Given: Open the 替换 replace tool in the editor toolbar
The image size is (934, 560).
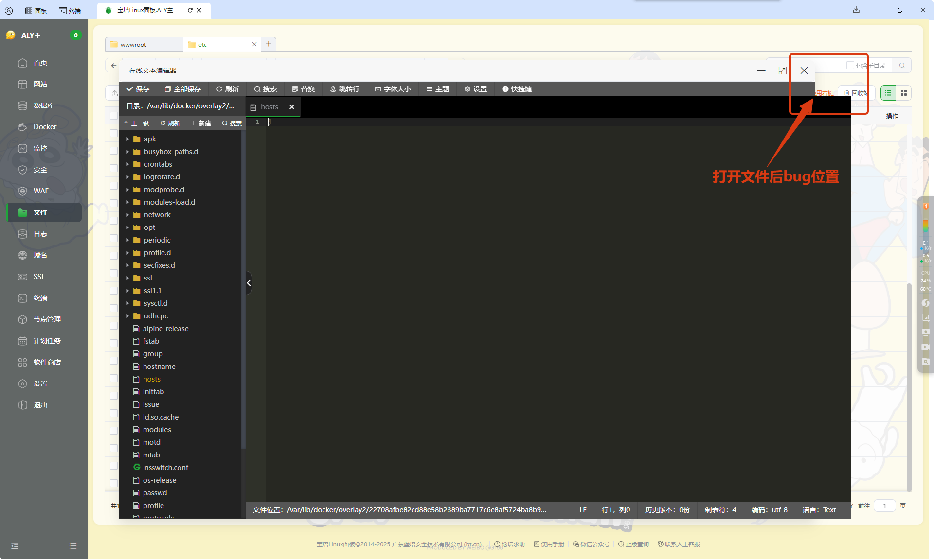Looking at the screenshot, I should 303,89.
